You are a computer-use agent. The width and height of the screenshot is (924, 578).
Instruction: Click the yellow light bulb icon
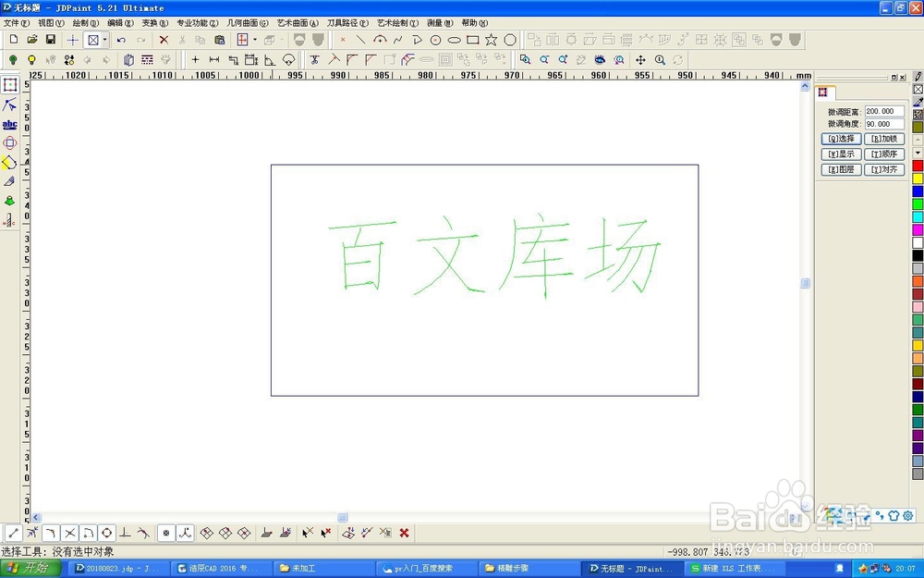coord(31,59)
